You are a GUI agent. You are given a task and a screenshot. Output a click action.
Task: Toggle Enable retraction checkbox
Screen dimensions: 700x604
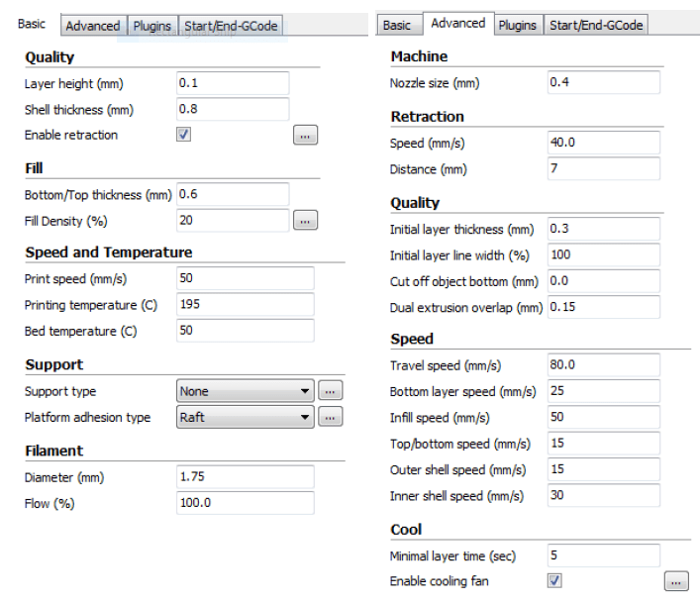click(x=183, y=135)
